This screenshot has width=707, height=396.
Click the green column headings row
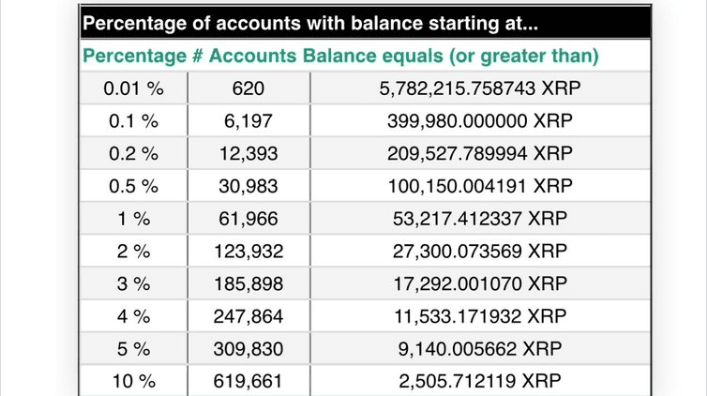click(365, 55)
